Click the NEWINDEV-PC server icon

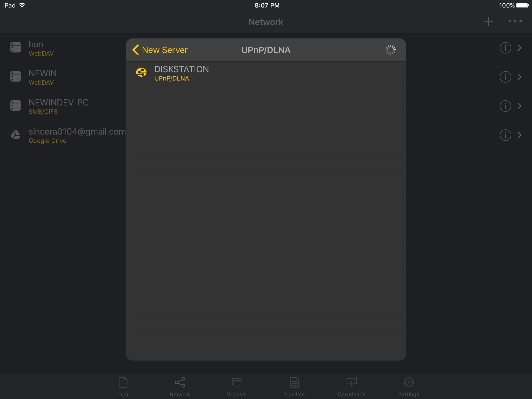click(16, 106)
